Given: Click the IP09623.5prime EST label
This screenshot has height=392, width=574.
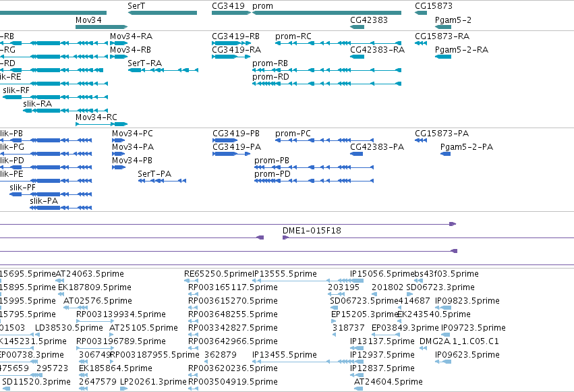Looking at the screenshot, I should pos(467,355).
